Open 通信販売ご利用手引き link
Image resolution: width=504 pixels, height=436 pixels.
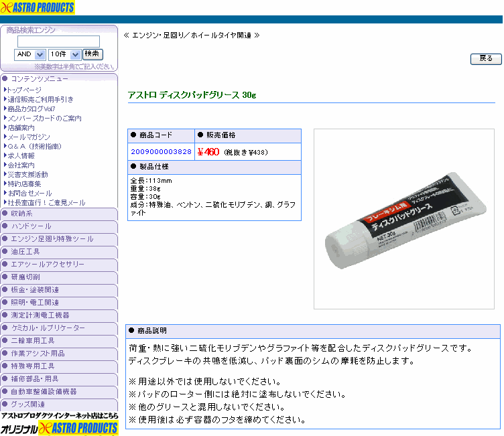coord(40,99)
